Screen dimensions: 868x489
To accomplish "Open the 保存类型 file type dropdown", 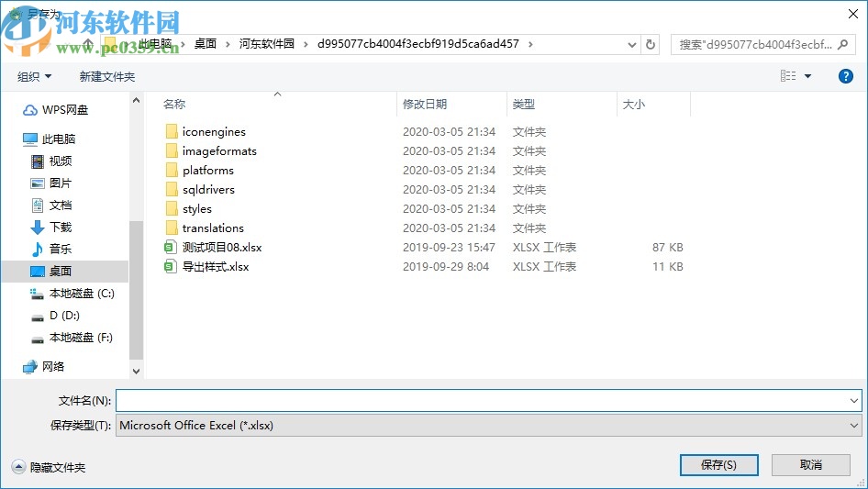I will coord(489,426).
